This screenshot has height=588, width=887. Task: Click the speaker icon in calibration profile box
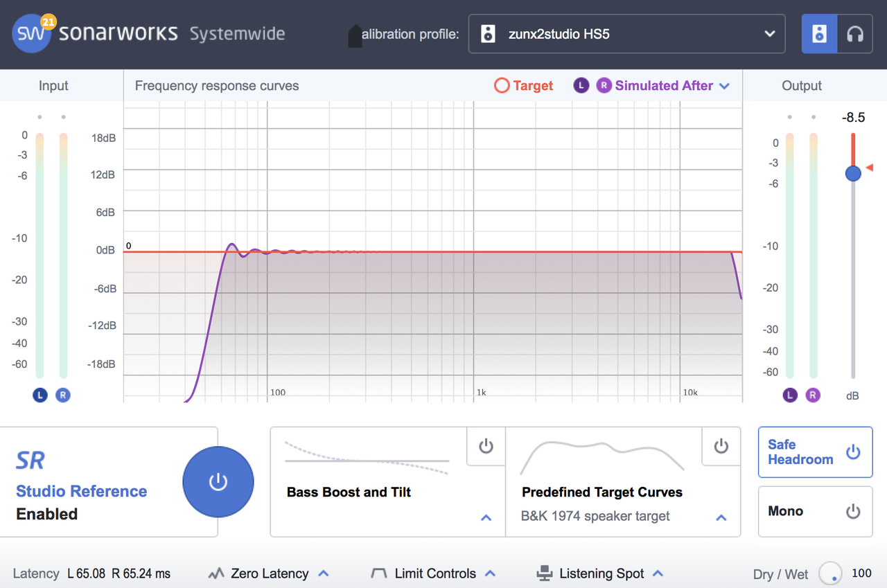tap(489, 33)
